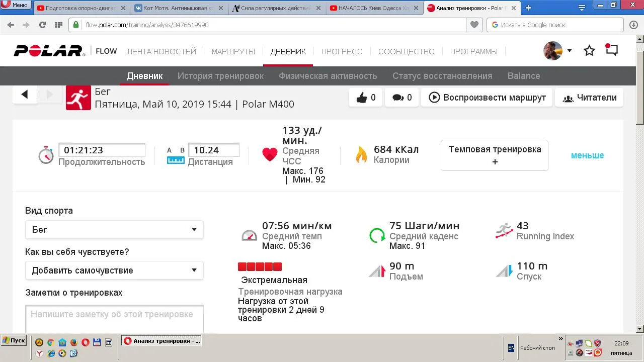Go to previous training with left arrow
The image size is (644, 362).
25,94
